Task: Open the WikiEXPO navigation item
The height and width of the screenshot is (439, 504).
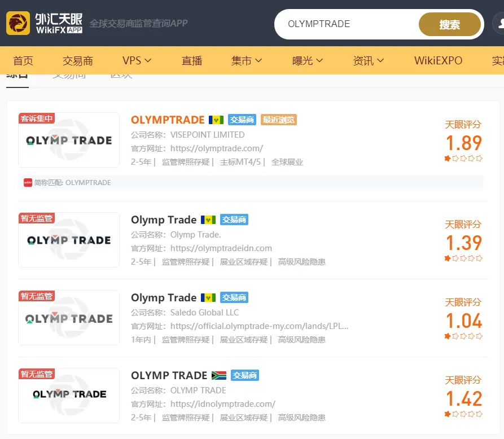Action: 438,60
